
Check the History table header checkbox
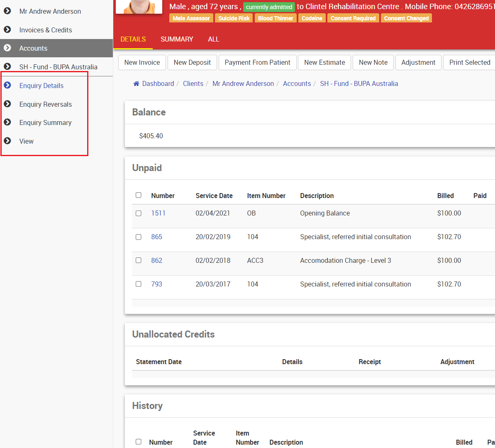click(x=139, y=442)
